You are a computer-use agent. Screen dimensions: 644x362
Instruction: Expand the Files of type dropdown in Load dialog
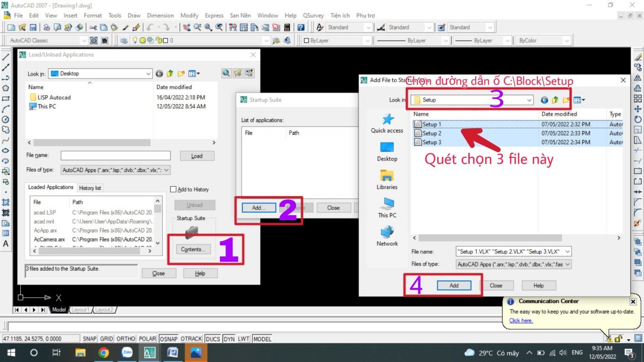click(166, 170)
